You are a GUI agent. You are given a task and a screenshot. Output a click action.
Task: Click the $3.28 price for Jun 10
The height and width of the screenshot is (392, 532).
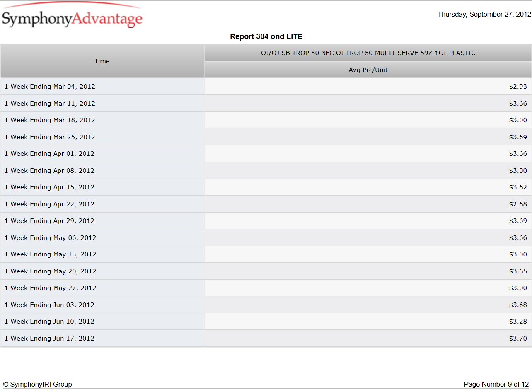click(x=518, y=322)
